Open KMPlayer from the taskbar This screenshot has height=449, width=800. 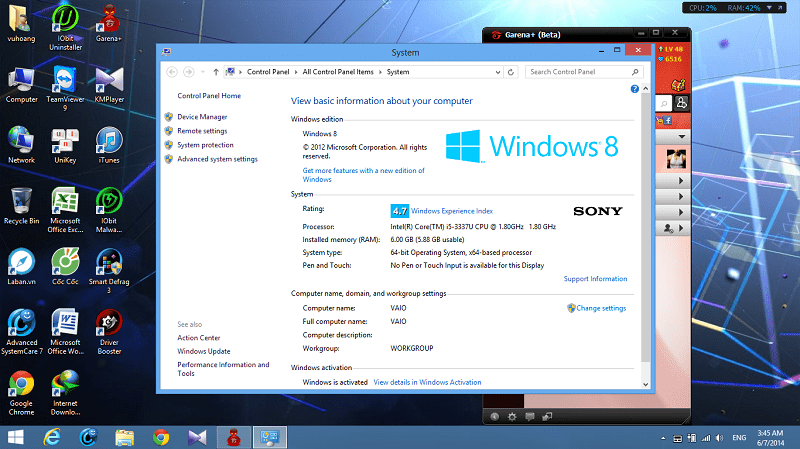(x=197, y=437)
